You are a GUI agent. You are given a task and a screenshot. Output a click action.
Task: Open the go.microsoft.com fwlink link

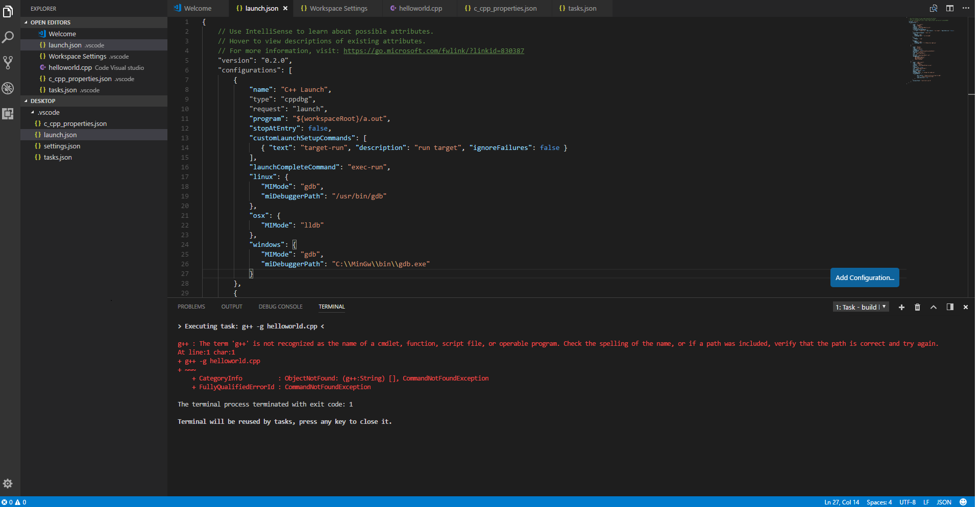click(433, 50)
